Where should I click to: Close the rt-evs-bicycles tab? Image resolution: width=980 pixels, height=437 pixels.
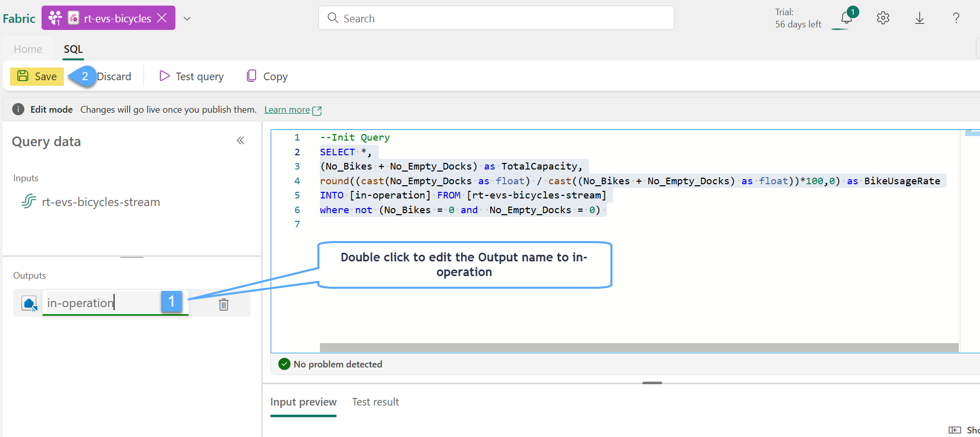[x=162, y=18]
